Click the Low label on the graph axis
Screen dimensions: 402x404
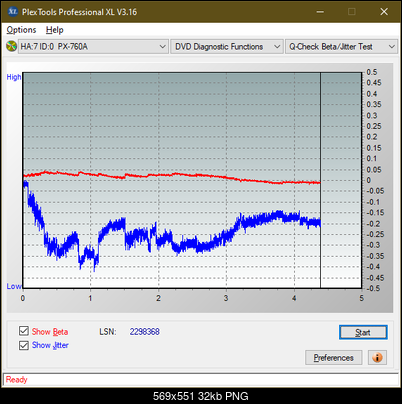[x=14, y=286]
